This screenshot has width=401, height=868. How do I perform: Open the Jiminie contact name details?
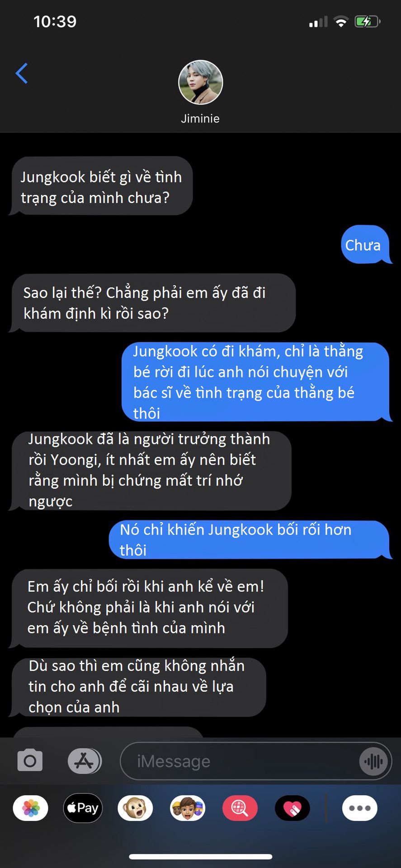coord(200,118)
